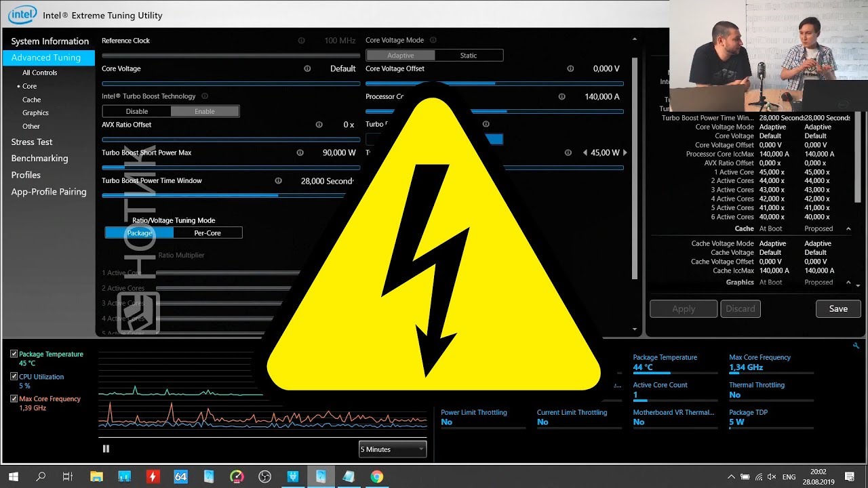868x488 pixels.
Task: Adjust Core Voltage Offset slider
Action: pyautogui.click(x=494, y=83)
